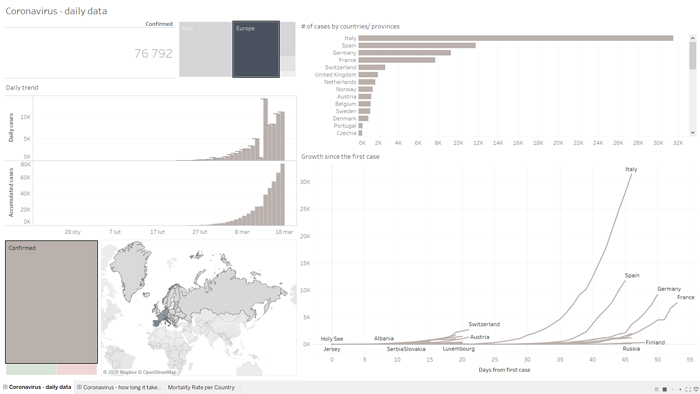Click the 'Holy See' label in growth chart
Viewport: 700px width, 394px height.
[x=332, y=339]
